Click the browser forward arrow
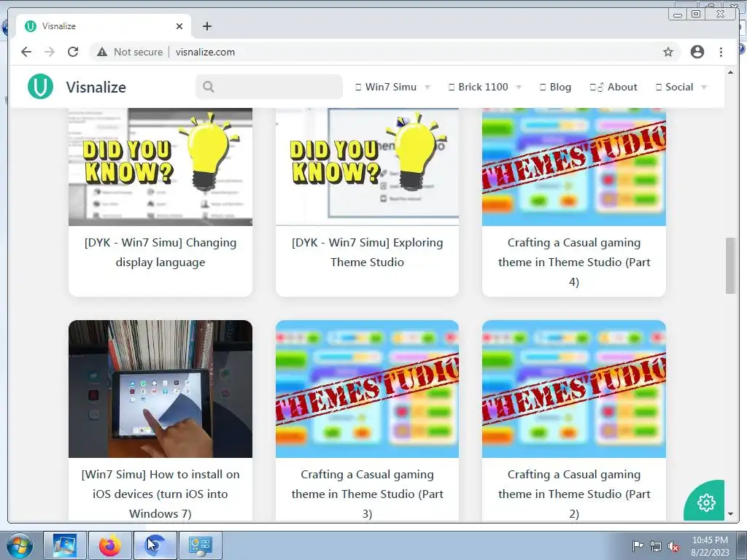Screen dimensions: 747x560 (50, 52)
